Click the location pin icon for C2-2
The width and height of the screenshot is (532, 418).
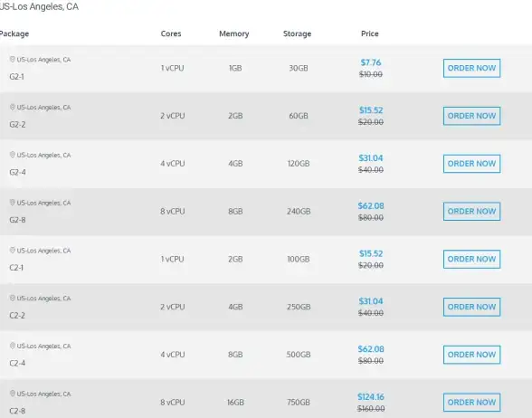click(x=13, y=299)
